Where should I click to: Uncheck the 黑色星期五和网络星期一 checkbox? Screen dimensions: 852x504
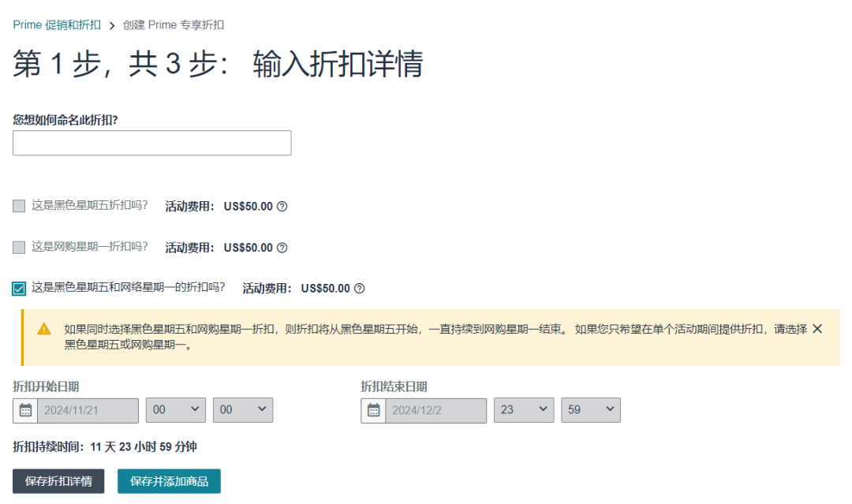pos(19,289)
